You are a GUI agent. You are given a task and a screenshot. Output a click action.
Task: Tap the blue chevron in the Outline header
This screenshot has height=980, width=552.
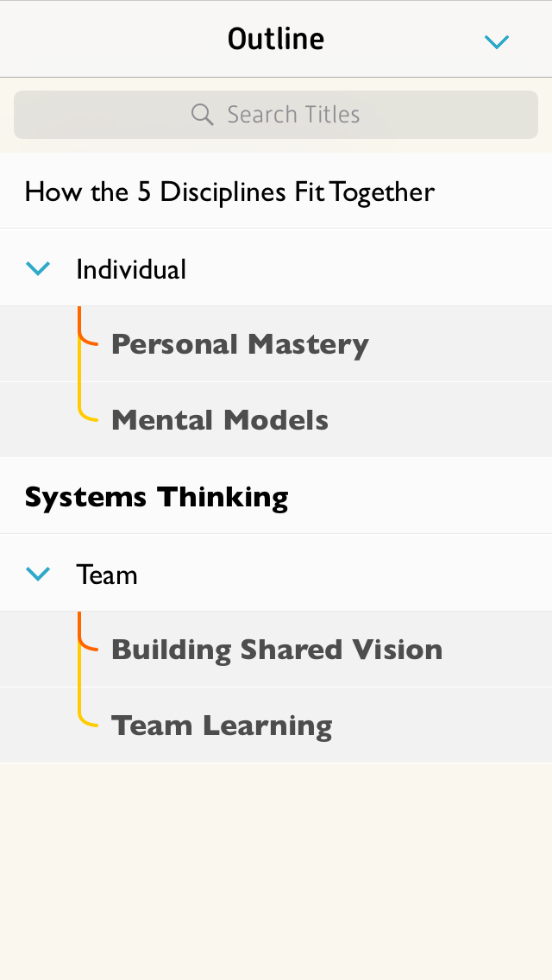tap(497, 41)
